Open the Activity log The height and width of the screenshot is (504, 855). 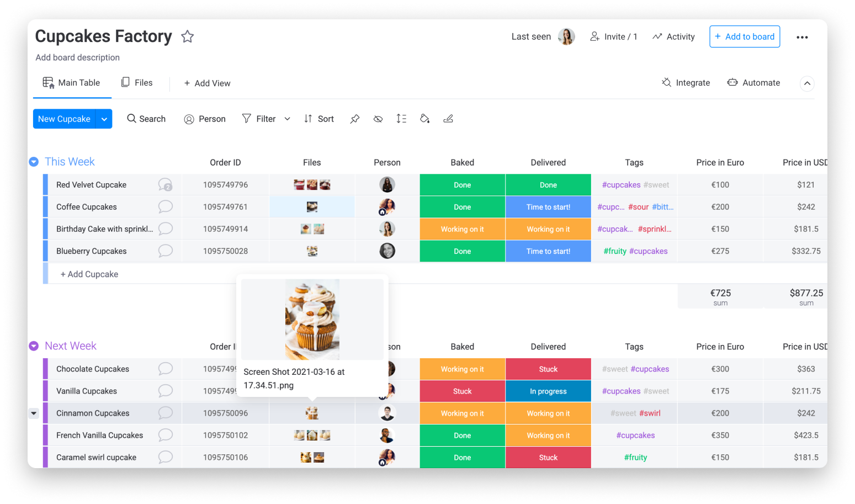click(673, 36)
